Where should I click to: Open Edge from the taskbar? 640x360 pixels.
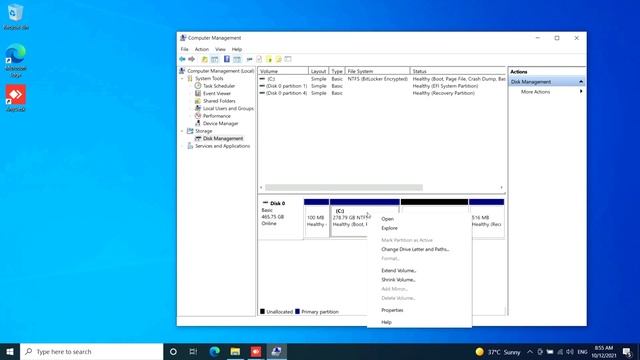coord(215,351)
